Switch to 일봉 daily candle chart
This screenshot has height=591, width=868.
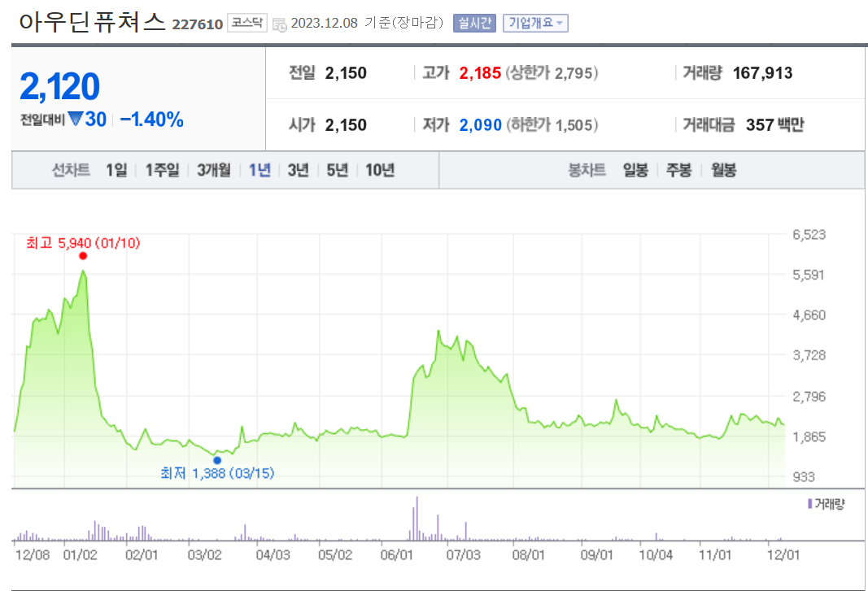click(635, 170)
